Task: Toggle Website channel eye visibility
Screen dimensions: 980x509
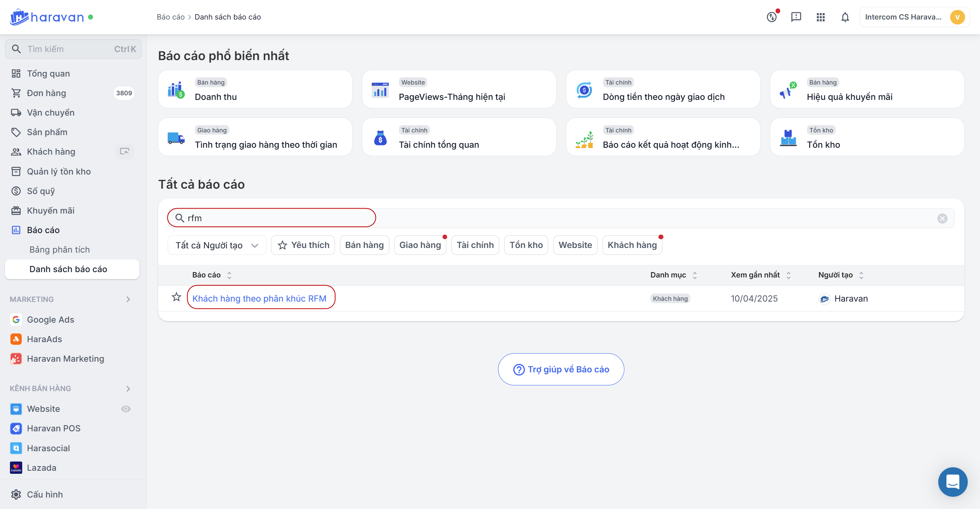Action: coord(126,409)
